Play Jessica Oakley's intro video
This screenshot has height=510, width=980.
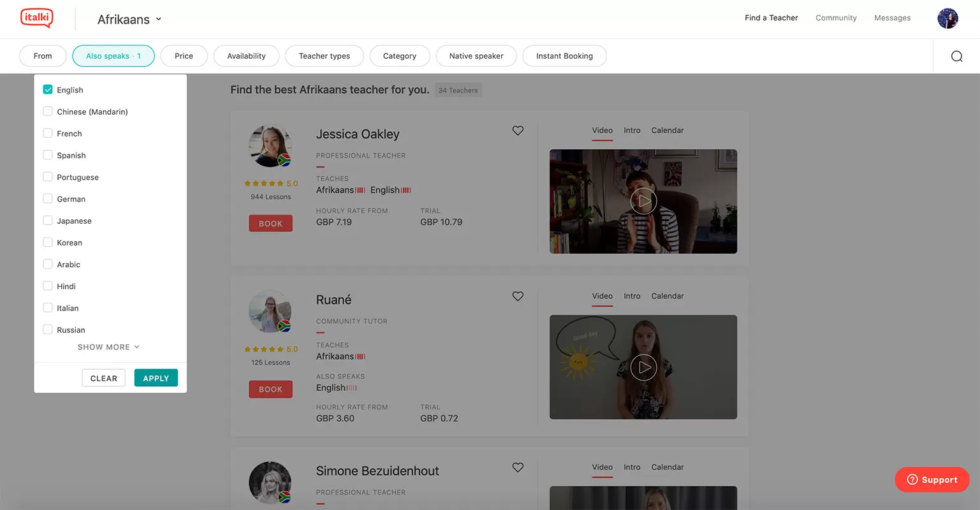tap(643, 201)
